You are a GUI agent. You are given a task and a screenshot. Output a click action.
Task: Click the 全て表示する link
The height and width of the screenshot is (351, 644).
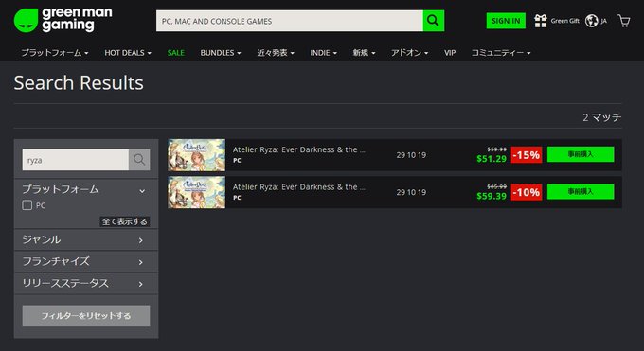pos(124,221)
